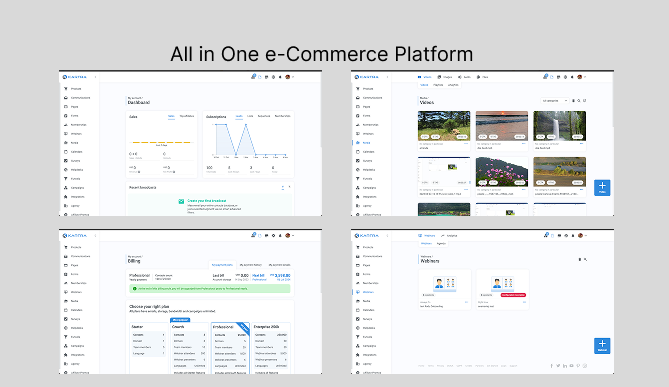669x387 pixels.
Task: Switch to Videos tab in top media bar
Action: point(425,77)
